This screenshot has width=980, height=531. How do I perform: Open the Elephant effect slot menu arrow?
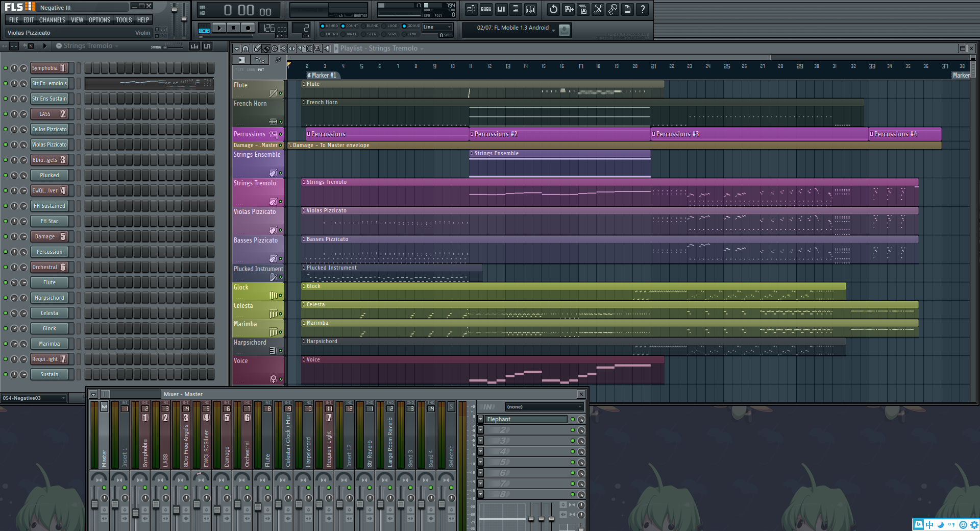480,419
